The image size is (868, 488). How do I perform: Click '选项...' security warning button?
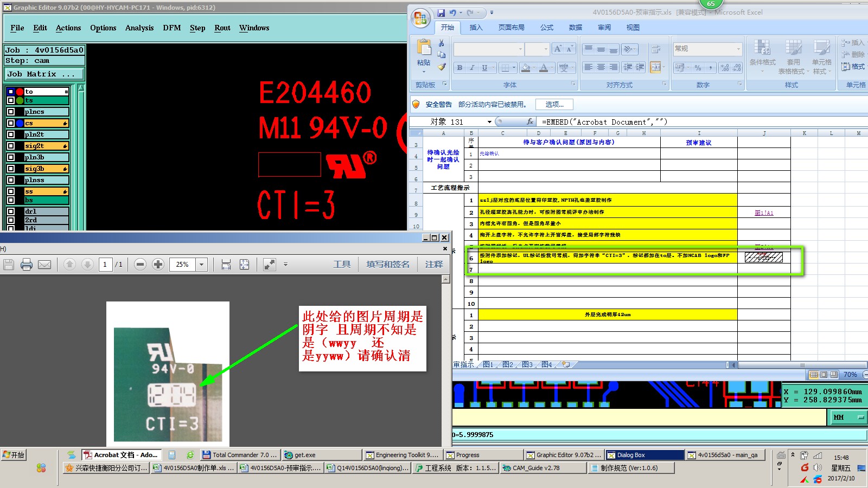tap(554, 104)
